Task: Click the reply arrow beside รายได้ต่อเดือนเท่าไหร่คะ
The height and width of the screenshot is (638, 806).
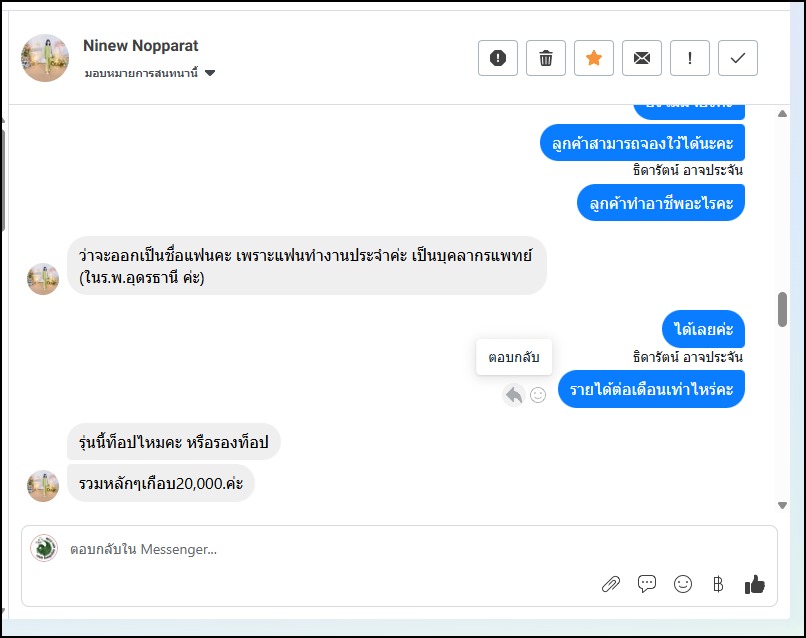Action: (514, 395)
